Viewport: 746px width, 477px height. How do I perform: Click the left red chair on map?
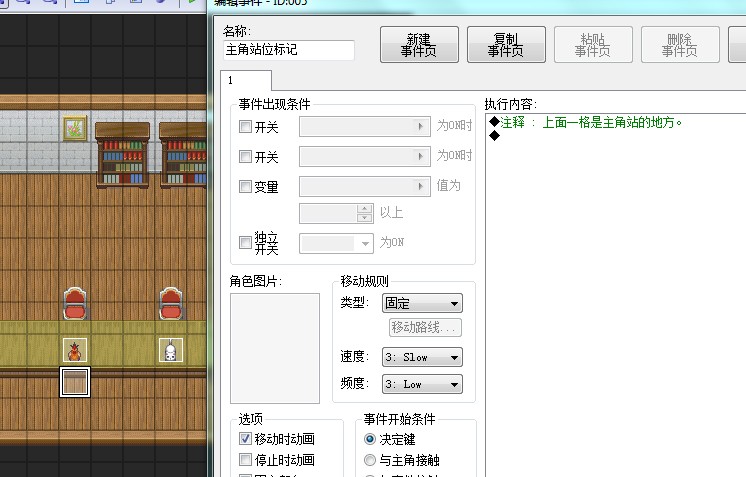tap(75, 303)
